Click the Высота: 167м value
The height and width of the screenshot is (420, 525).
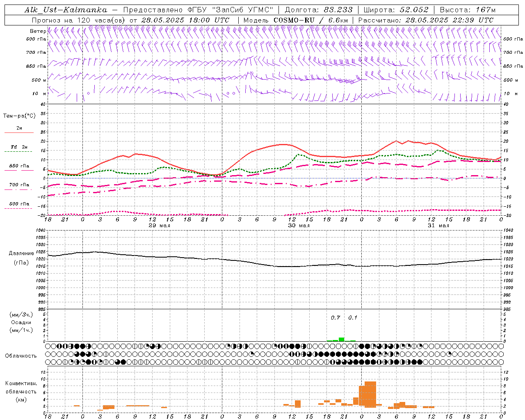pos(468,10)
